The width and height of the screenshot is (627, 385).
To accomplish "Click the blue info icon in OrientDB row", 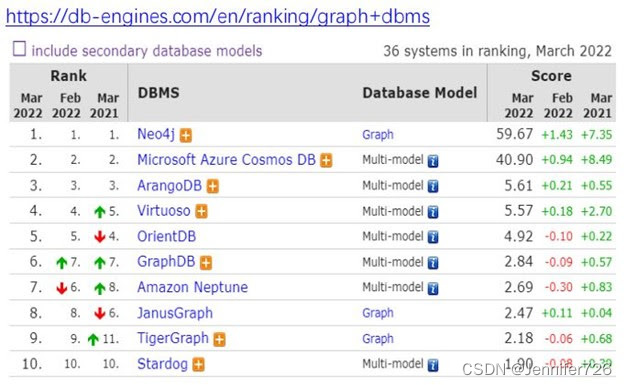I will 433,237.
